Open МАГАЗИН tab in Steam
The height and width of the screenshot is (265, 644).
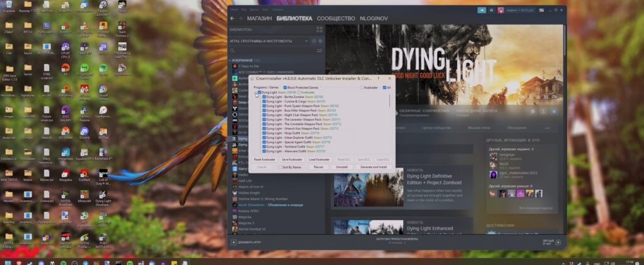pyautogui.click(x=259, y=18)
